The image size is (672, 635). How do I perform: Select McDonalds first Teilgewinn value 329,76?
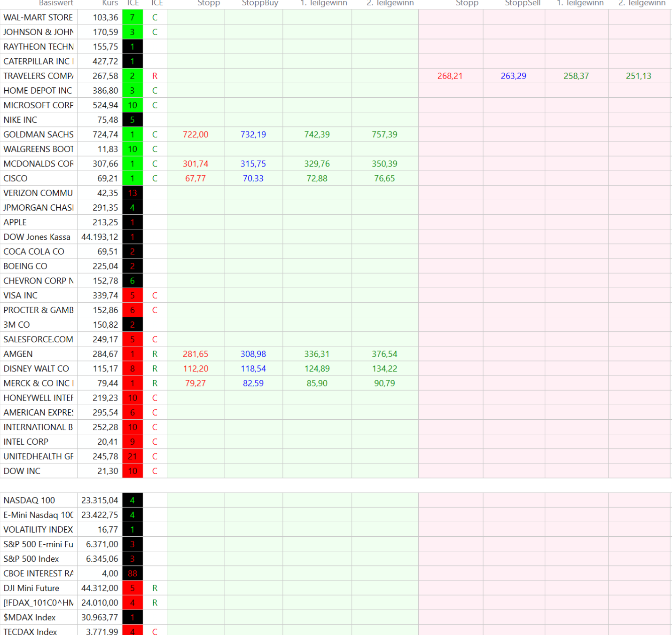pyautogui.click(x=317, y=164)
